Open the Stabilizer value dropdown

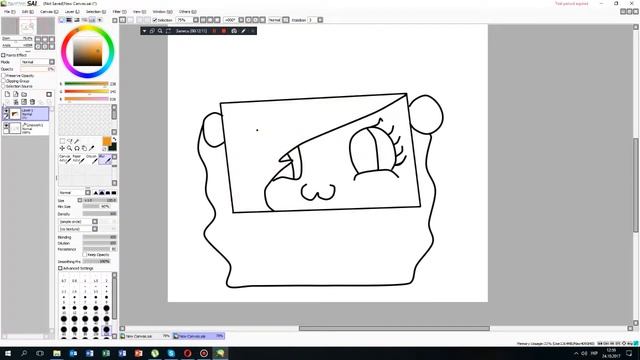320,20
